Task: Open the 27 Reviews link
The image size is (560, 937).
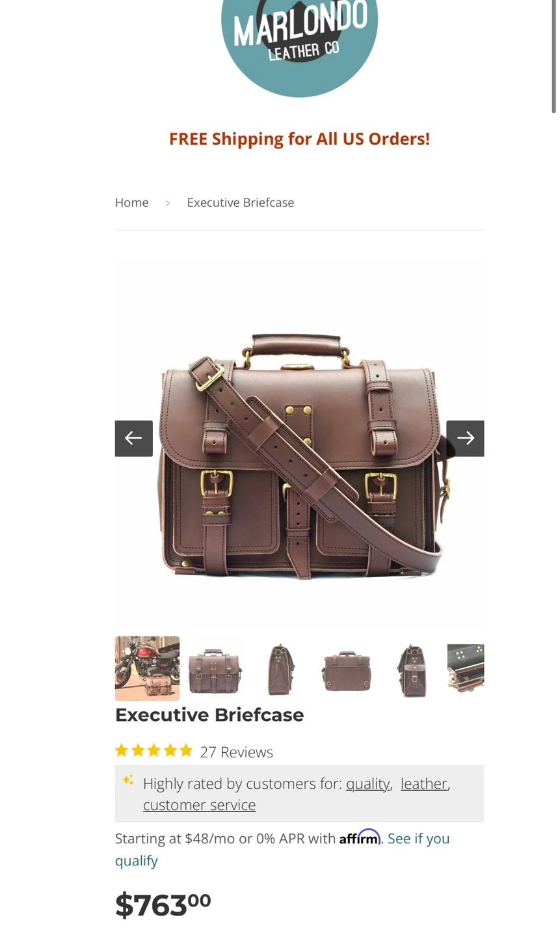Action: [x=236, y=752]
